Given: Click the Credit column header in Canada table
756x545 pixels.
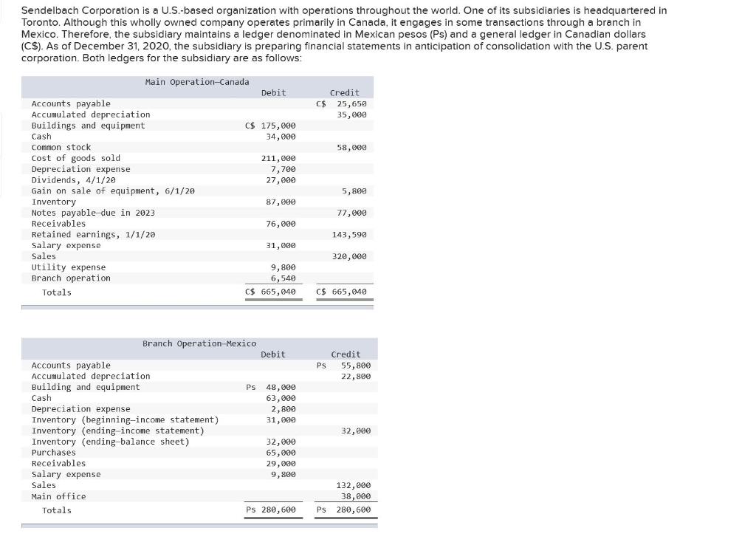Looking at the screenshot, I should click(x=344, y=92).
